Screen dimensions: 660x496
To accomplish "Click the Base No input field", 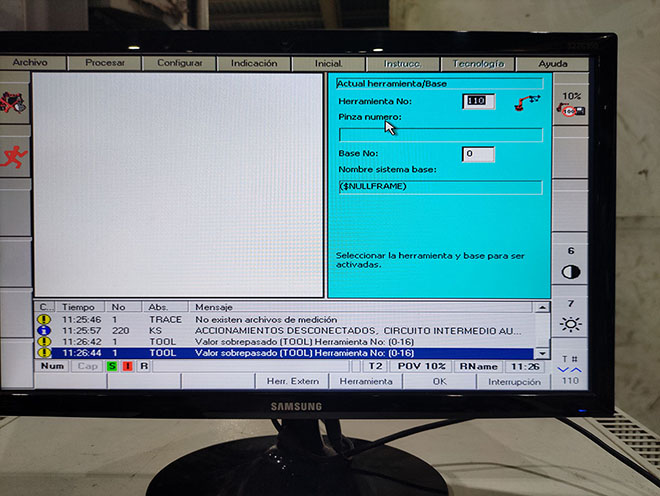I will click(x=478, y=154).
